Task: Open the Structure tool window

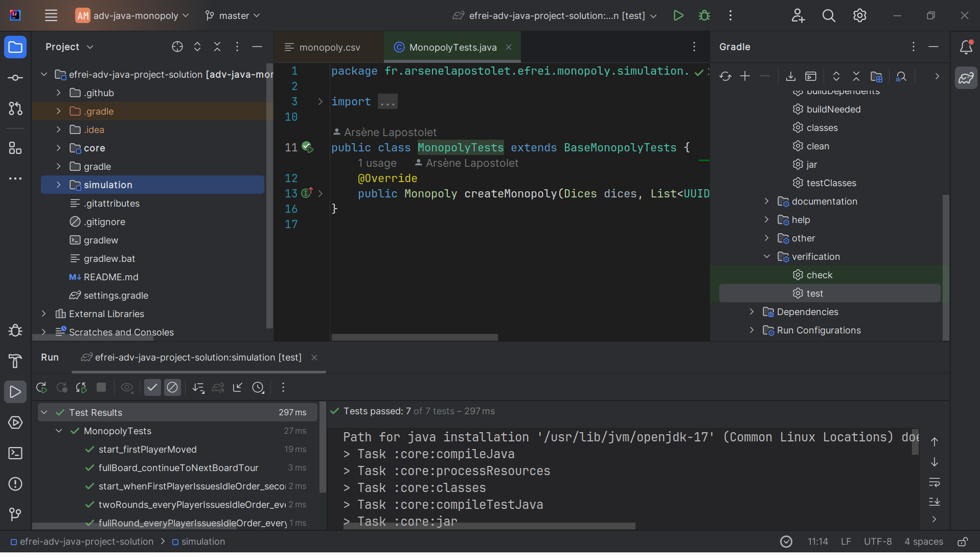Action: 15,148
